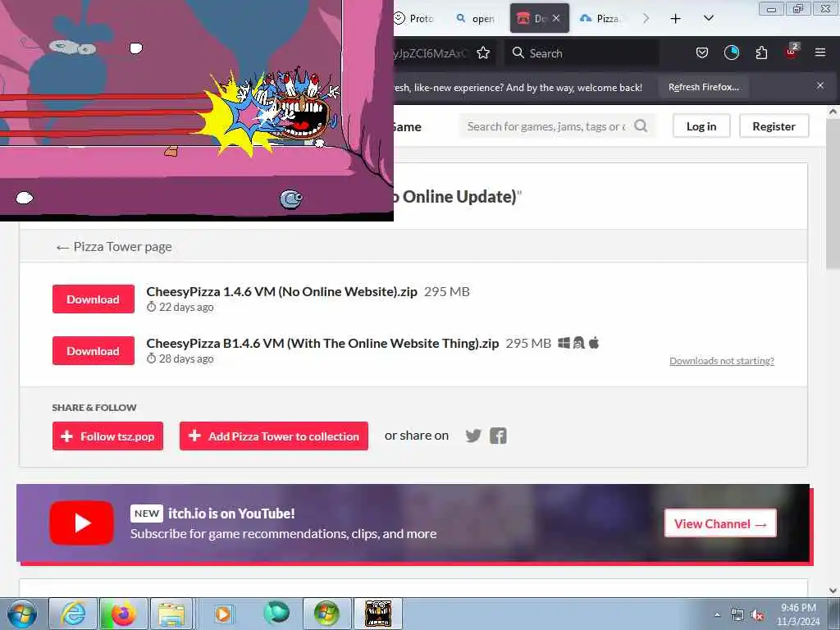The width and height of the screenshot is (840, 630).
Task: Open a new tab with plus button
Action: (x=676, y=19)
